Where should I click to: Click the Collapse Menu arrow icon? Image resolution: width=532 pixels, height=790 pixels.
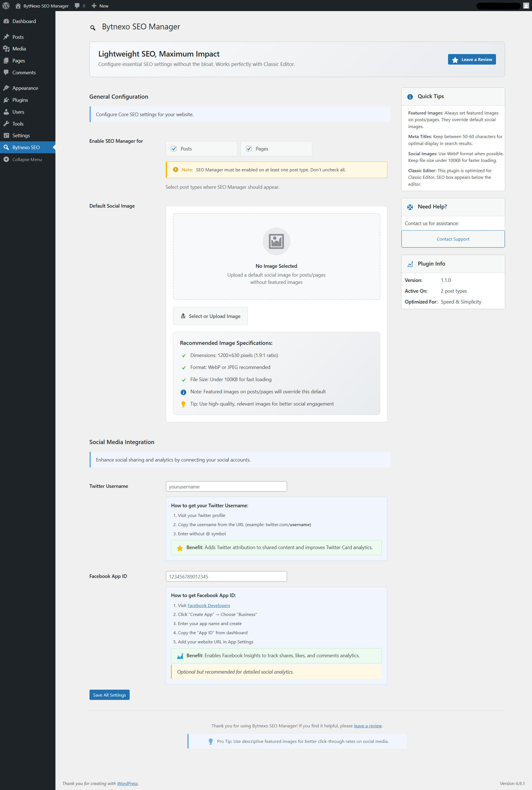(x=6, y=159)
